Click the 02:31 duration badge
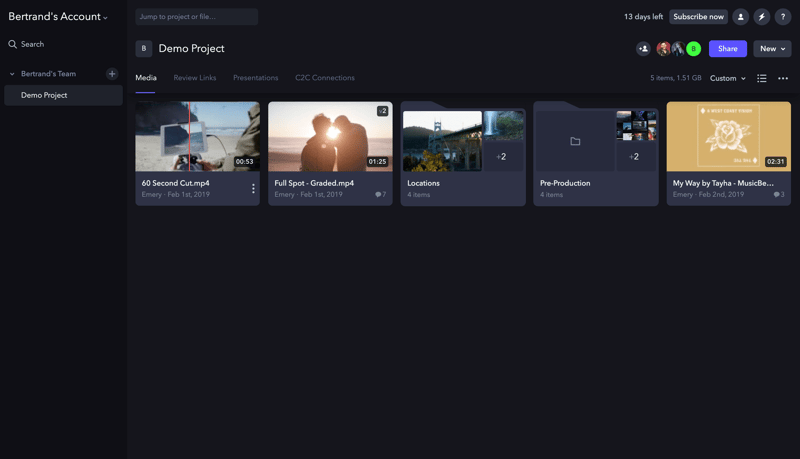Screen dimensions: 800x459 (776, 162)
